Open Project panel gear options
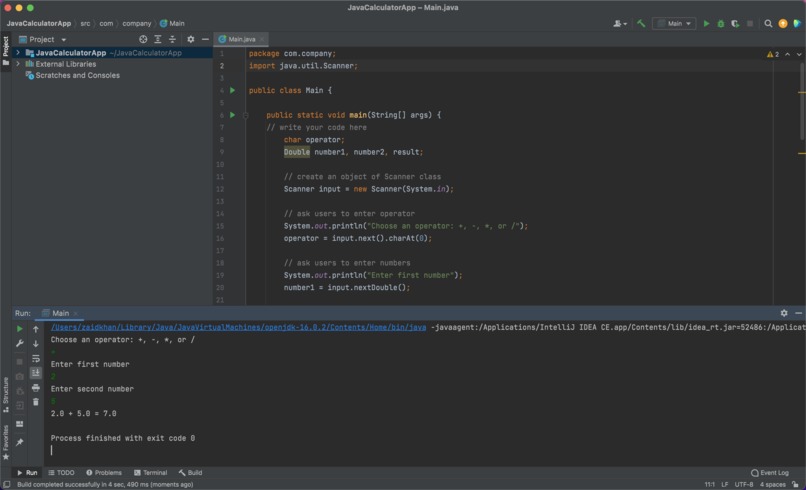This screenshot has height=490, width=806. [191, 39]
